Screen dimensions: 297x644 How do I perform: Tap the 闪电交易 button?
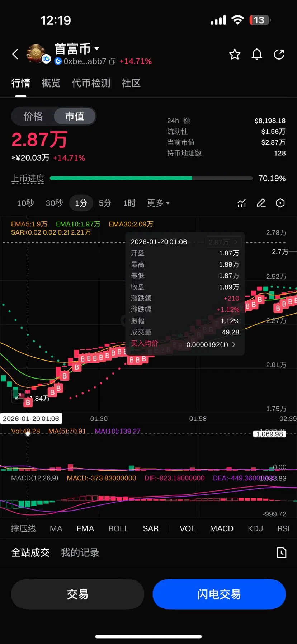click(219, 594)
